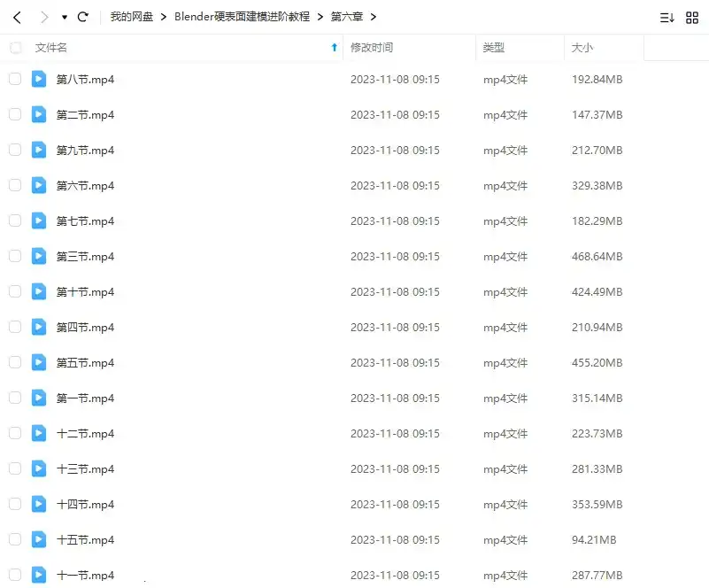The height and width of the screenshot is (588, 709).
Task: Sort by 修改时间 column header
Action: (372, 48)
